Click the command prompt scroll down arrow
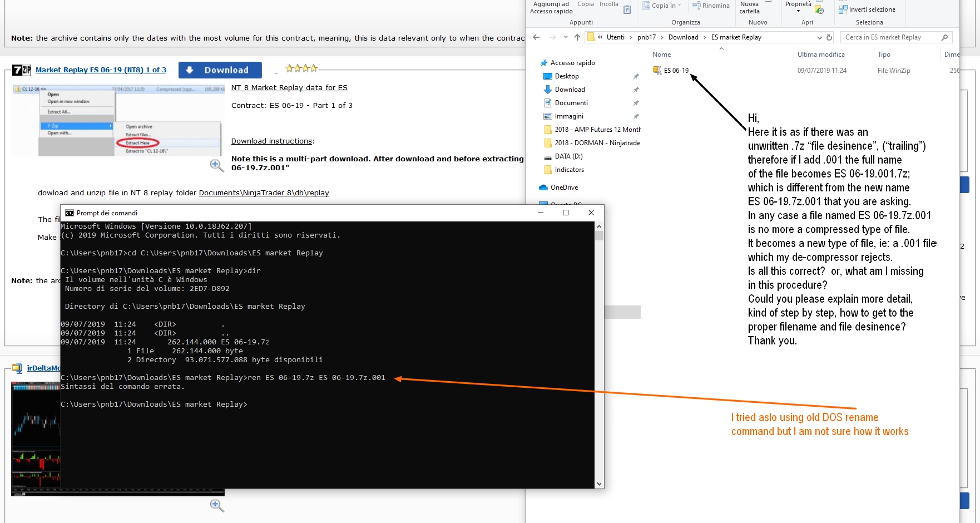 (599, 484)
